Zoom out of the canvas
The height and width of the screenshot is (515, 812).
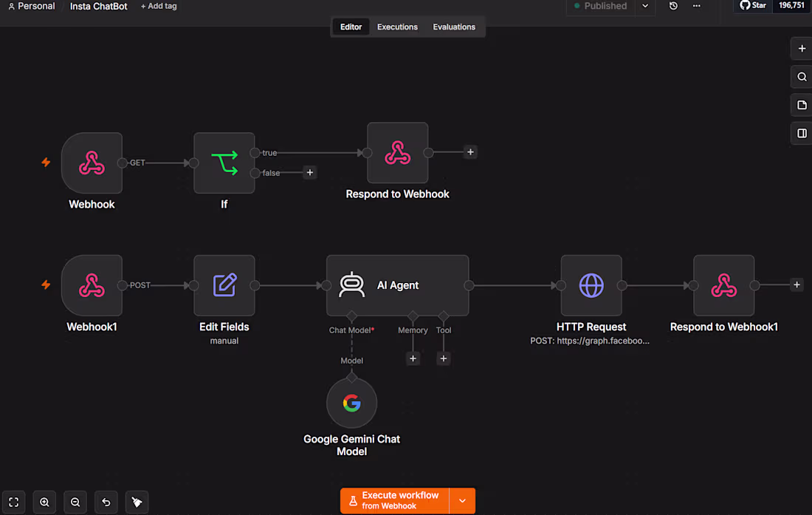coord(75,502)
